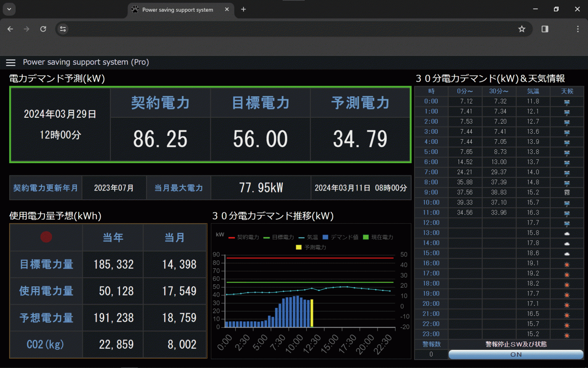The height and width of the screenshot is (368, 588).
Task: Toggle 気温 series in chart legend
Action: pos(308,237)
